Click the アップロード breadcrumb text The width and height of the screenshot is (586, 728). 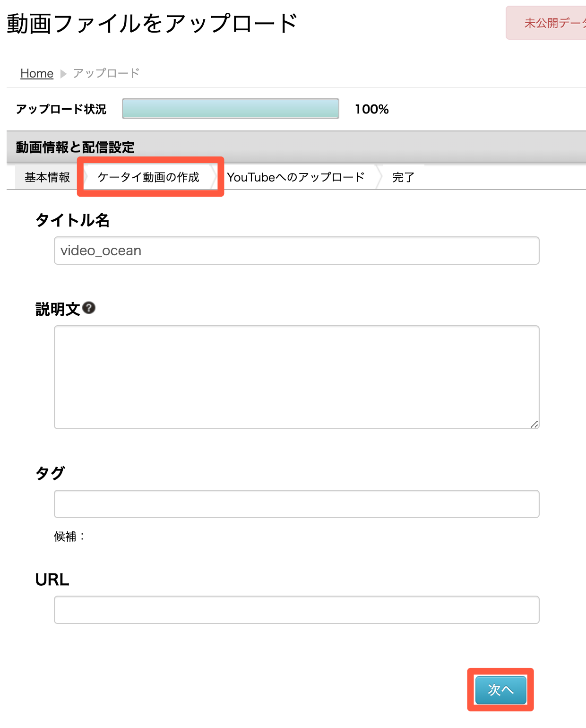click(x=106, y=73)
